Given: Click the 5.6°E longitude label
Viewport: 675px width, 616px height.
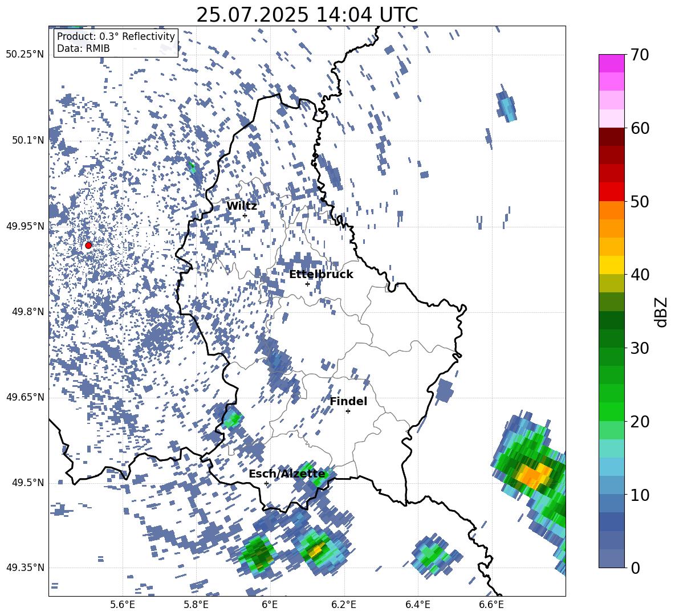Looking at the screenshot, I should tap(123, 605).
